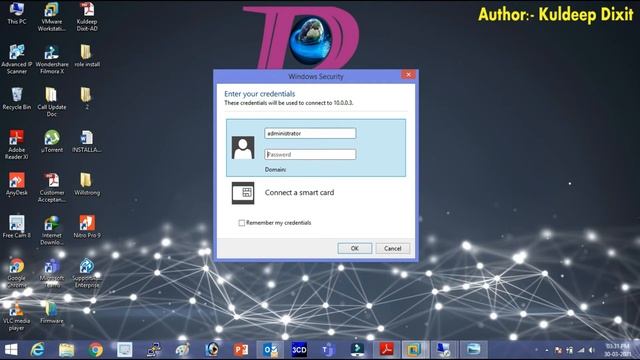This screenshot has width=640, height=360.
Task: Select the Customer Acceptance PDF file
Action: (x=52, y=188)
